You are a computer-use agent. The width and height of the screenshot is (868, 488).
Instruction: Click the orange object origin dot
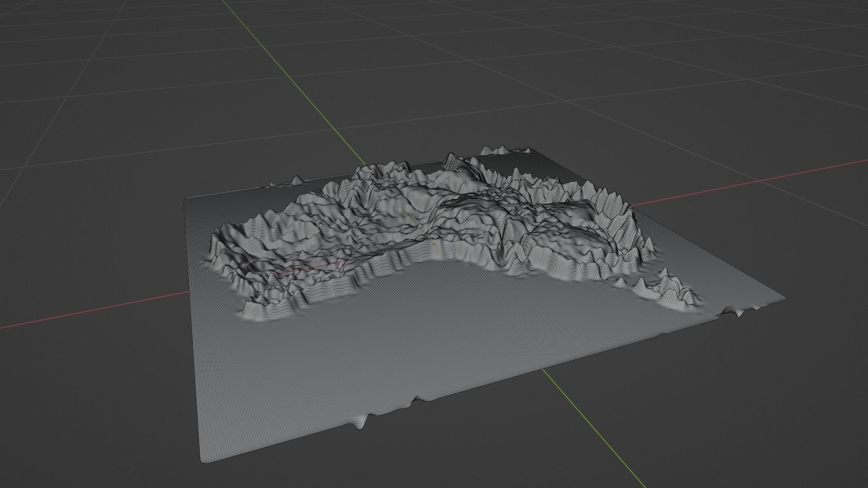coord(434,244)
